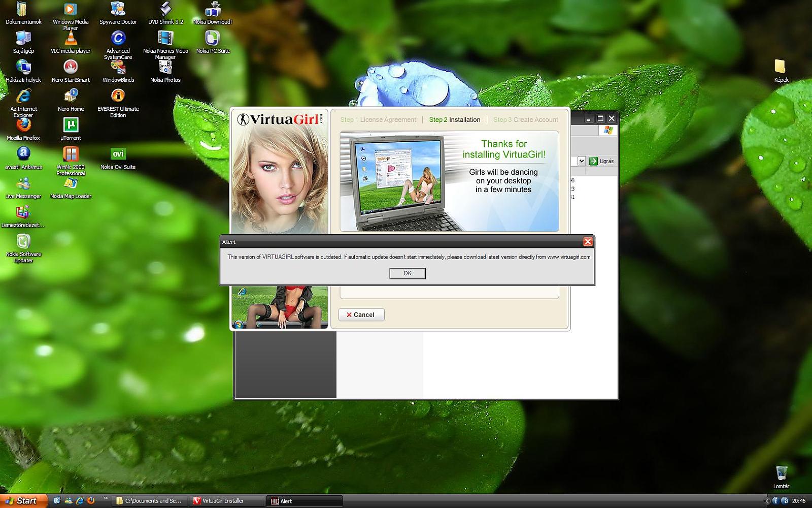Open Nokia Map Loader shortcut

(71, 187)
